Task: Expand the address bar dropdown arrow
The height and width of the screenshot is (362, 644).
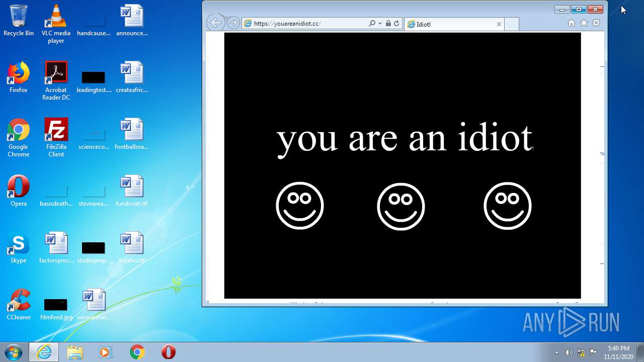Action: coord(380,24)
